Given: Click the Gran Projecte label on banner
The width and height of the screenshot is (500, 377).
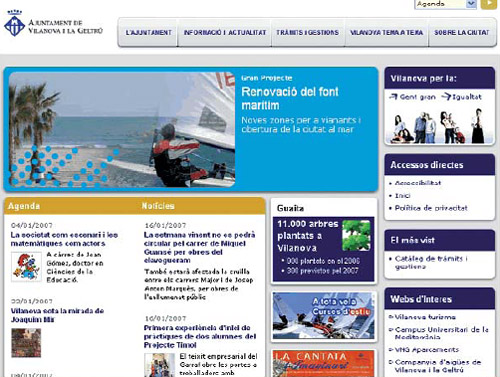Looking at the screenshot, I should click(x=267, y=78).
